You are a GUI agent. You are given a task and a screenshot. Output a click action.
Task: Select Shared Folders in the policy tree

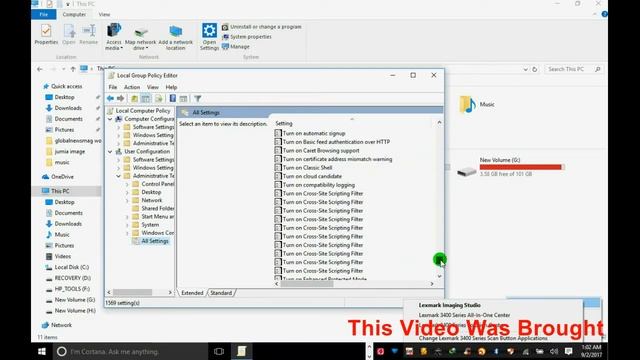[x=158, y=209]
